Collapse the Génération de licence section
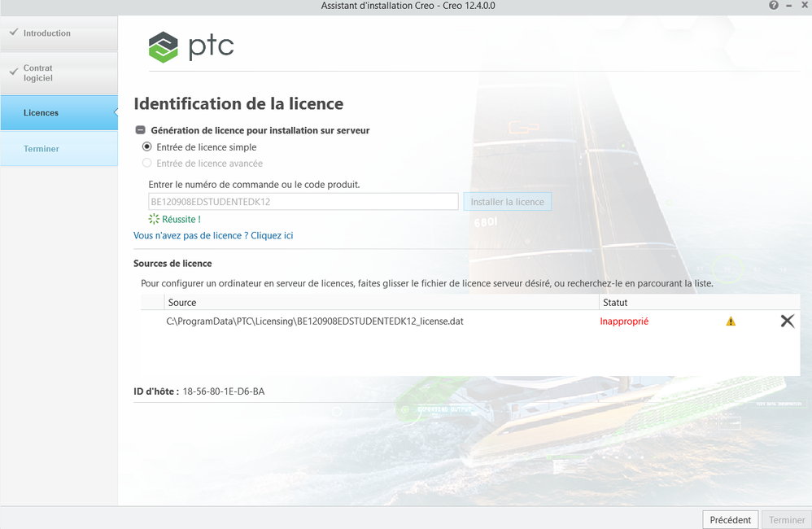Viewport: 812px width, 529px height. (x=140, y=130)
